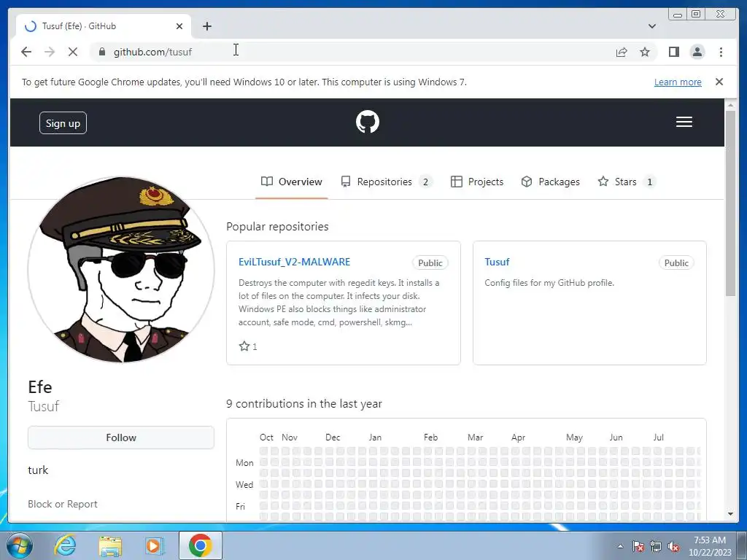Click the Sign up button
747x560 pixels.
63,122
